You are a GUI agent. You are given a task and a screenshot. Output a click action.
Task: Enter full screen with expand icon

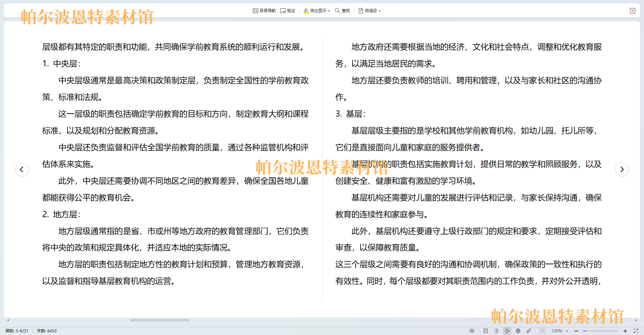point(636,331)
